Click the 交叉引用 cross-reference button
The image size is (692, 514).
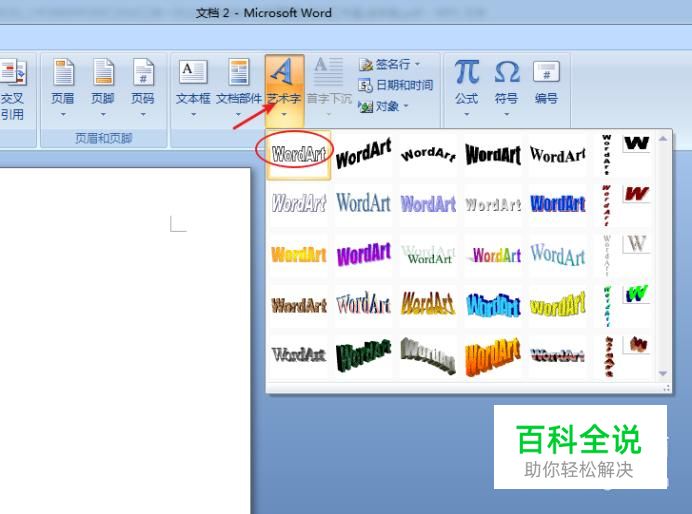(x=13, y=90)
